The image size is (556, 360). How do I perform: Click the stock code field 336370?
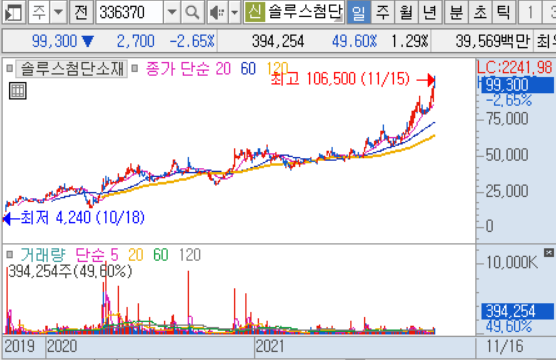[129, 12]
